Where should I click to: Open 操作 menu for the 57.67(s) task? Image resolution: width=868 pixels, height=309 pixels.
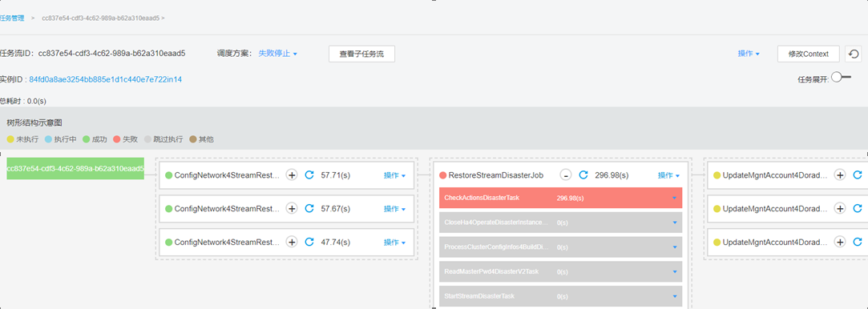pyautogui.click(x=394, y=209)
